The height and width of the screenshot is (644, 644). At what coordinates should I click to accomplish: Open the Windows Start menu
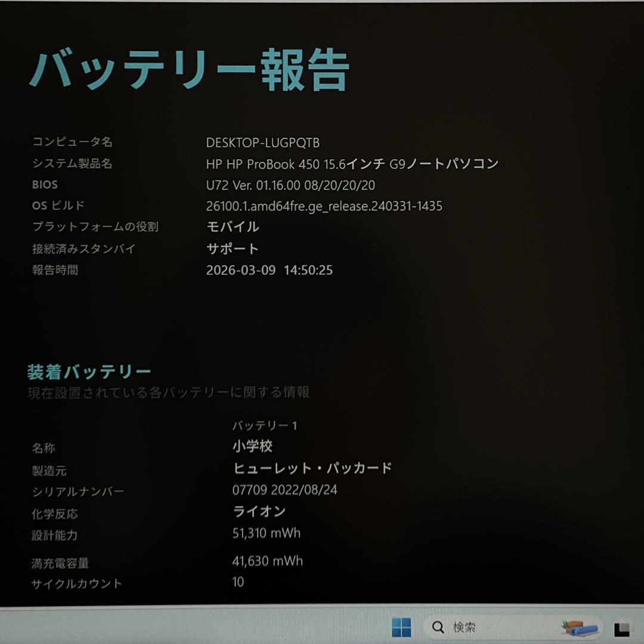(401, 627)
